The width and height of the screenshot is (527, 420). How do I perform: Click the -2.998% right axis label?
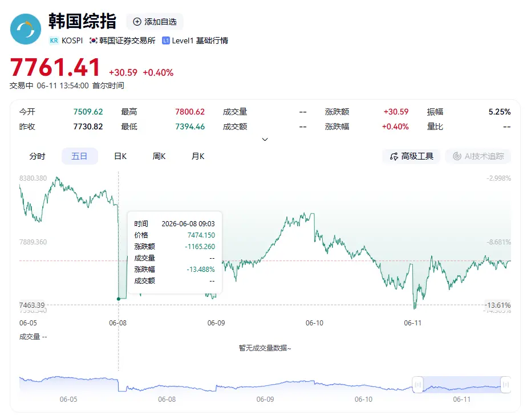498,178
